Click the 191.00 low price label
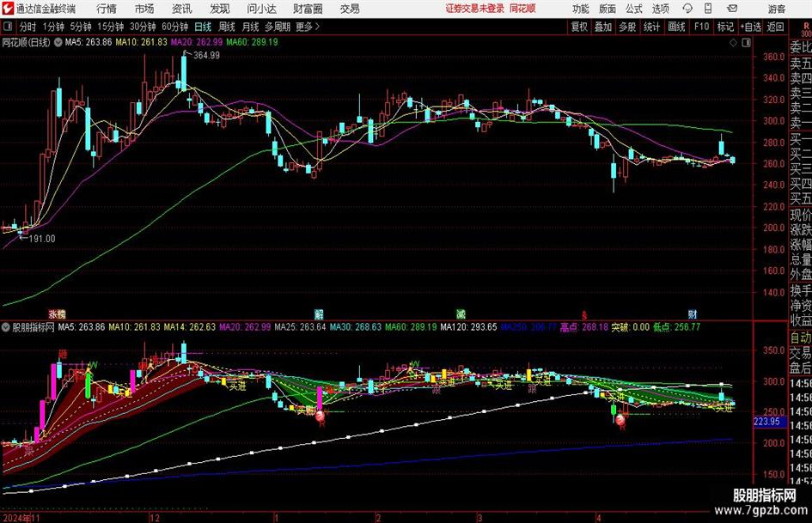 (42, 239)
